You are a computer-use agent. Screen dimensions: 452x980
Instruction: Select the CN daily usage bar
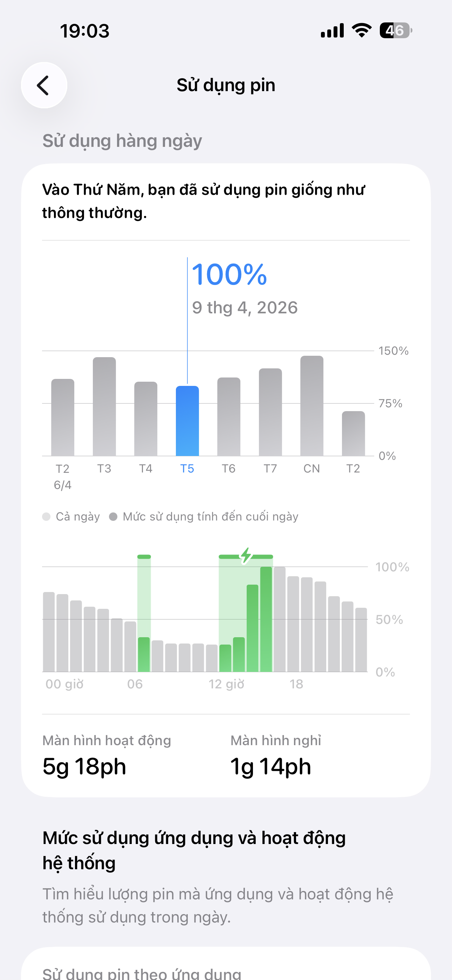click(311, 406)
